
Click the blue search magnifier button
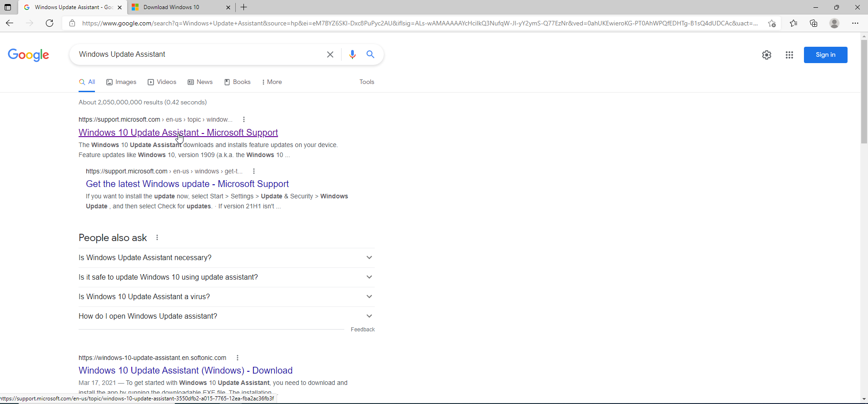tap(371, 54)
